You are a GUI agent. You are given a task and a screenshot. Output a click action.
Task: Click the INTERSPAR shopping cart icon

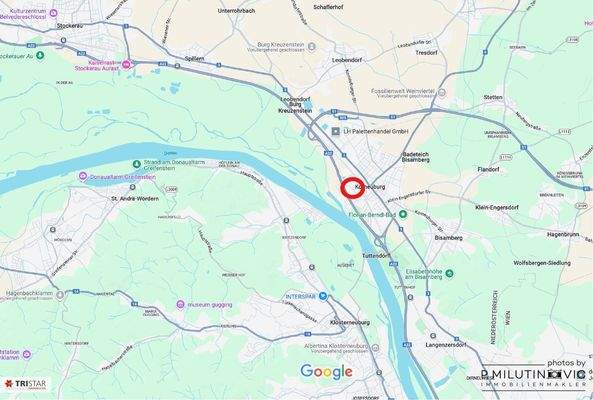323,296
